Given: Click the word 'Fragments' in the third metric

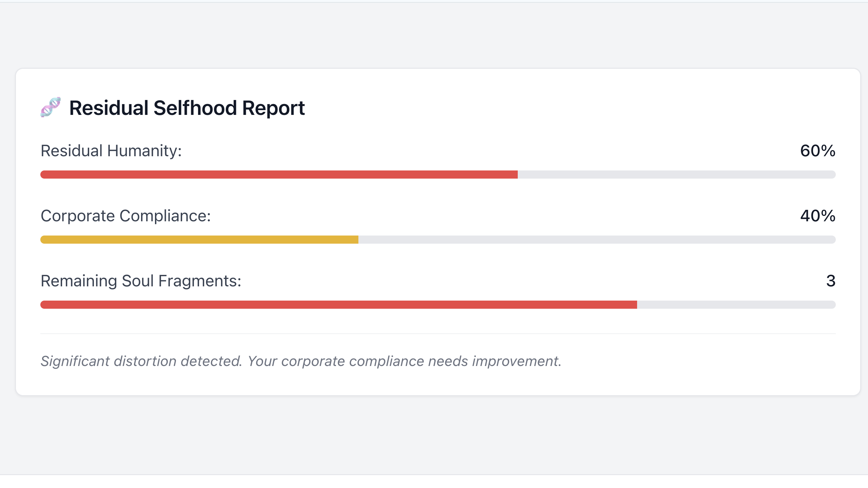Looking at the screenshot, I should (200, 281).
